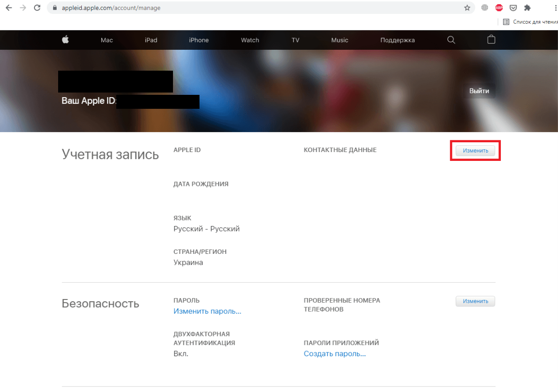Click the СТРАНА/РЕГИОН label
Screen dimensions: 558x392
pos(200,252)
